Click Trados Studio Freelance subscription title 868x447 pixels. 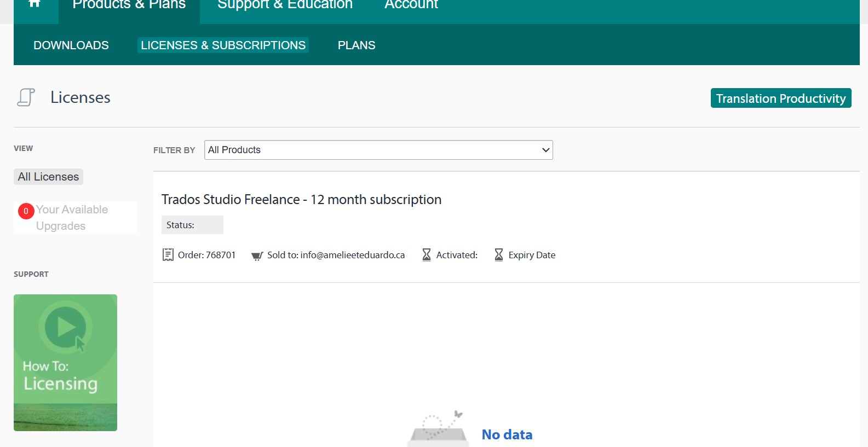(301, 200)
